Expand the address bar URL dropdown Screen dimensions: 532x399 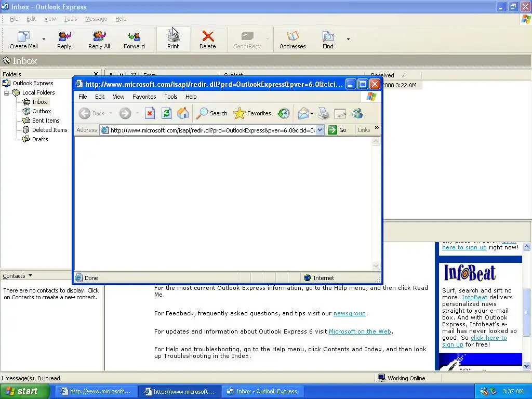click(320, 130)
